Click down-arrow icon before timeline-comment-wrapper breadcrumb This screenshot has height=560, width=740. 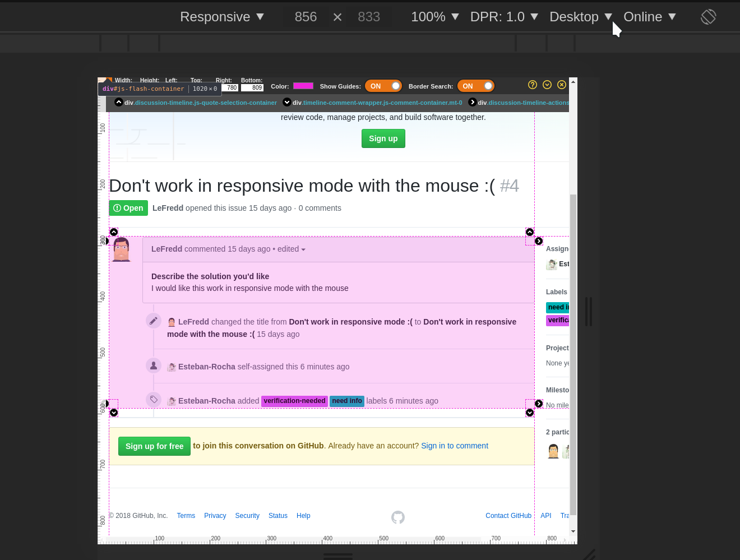tap(287, 102)
